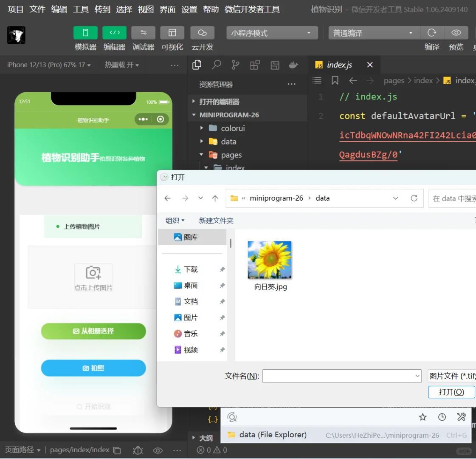The width and height of the screenshot is (476, 459).
Task: Expand the colorui folder
Action: point(247,128)
